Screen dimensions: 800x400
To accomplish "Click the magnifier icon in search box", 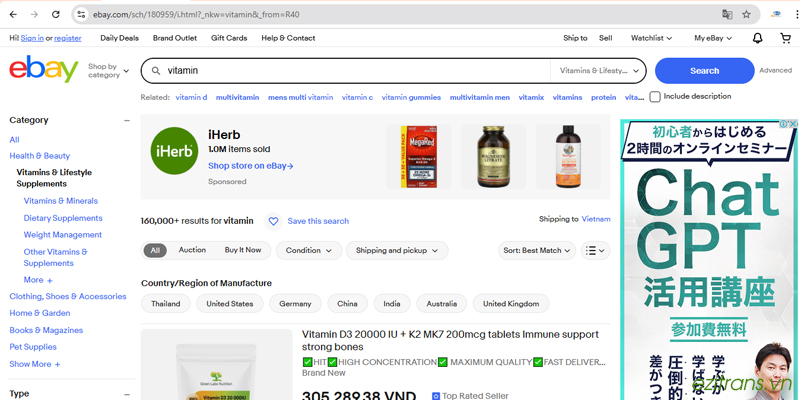I will 157,70.
